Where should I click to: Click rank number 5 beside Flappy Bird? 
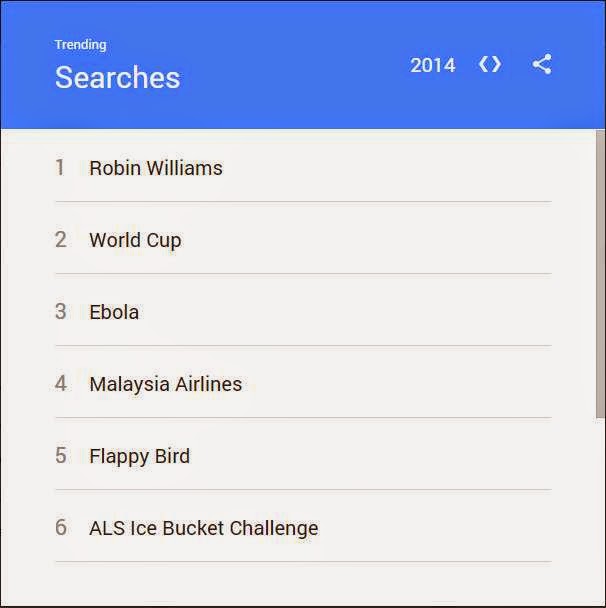coord(60,456)
